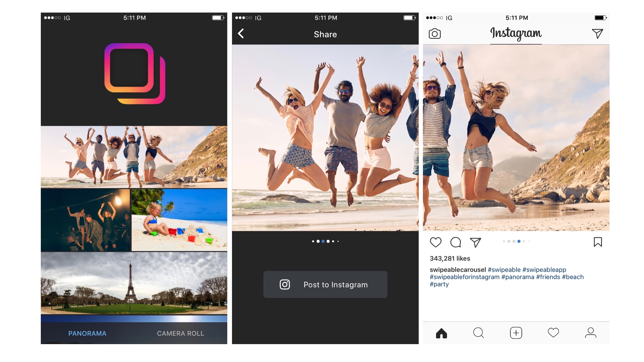Toggle to fifth carousel dot indicator

(x=335, y=241)
